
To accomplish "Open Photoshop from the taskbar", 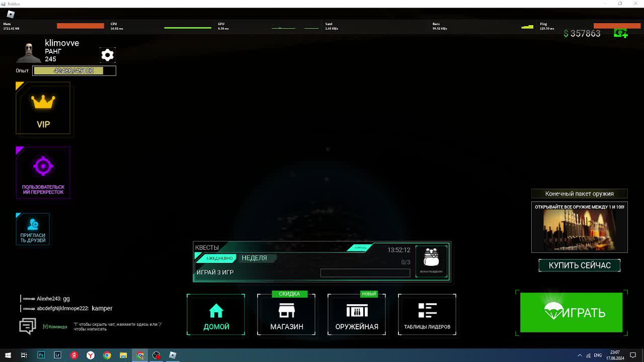I will coord(41,355).
